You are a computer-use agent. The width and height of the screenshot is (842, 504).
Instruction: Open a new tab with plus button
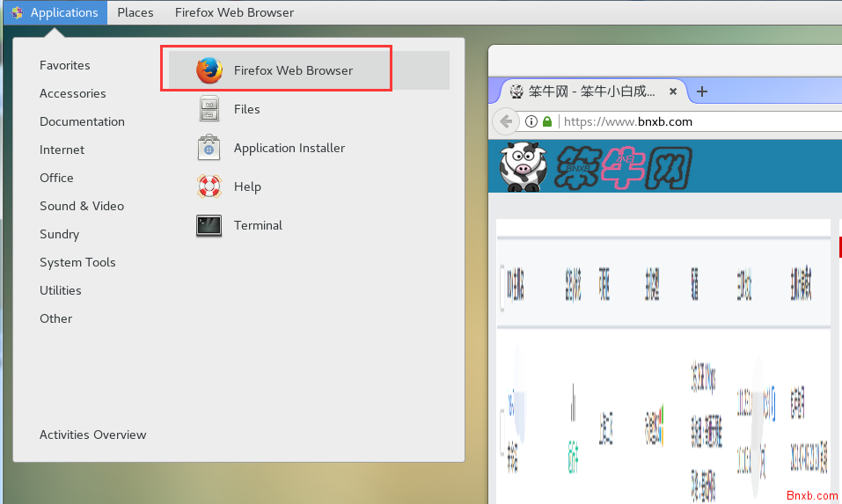pos(702,91)
